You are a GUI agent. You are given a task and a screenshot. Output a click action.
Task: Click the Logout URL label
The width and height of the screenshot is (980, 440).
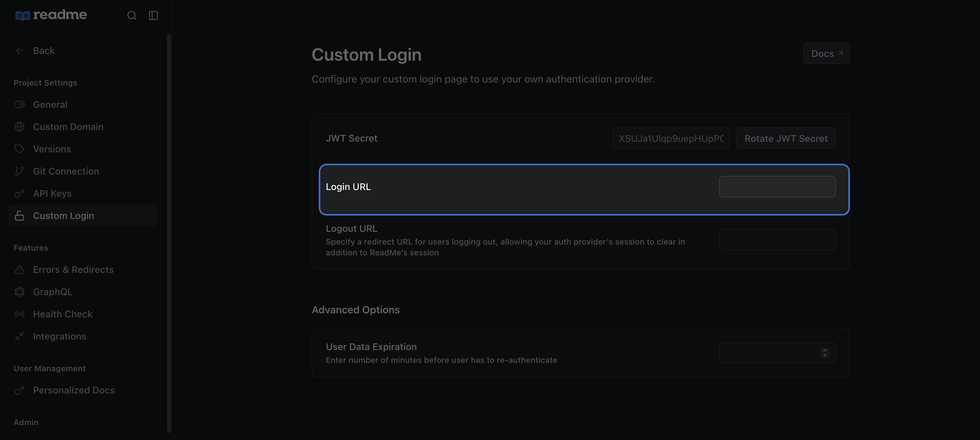coord(352,228)
